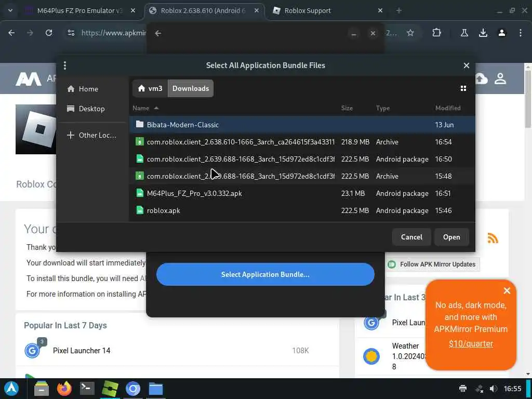This screenshot has width=532, height=399.
Task: Bookmark this page with star icon
Action: click(x=410, y=33)
